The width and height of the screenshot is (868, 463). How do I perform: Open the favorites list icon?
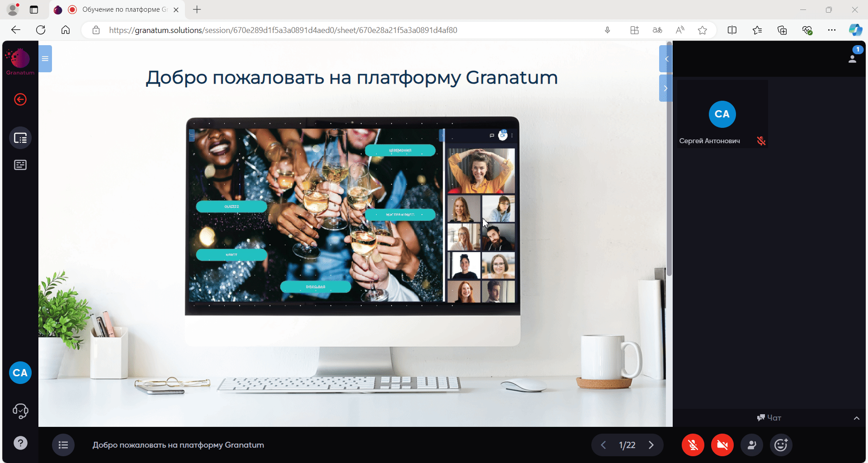tap(757, 30)
